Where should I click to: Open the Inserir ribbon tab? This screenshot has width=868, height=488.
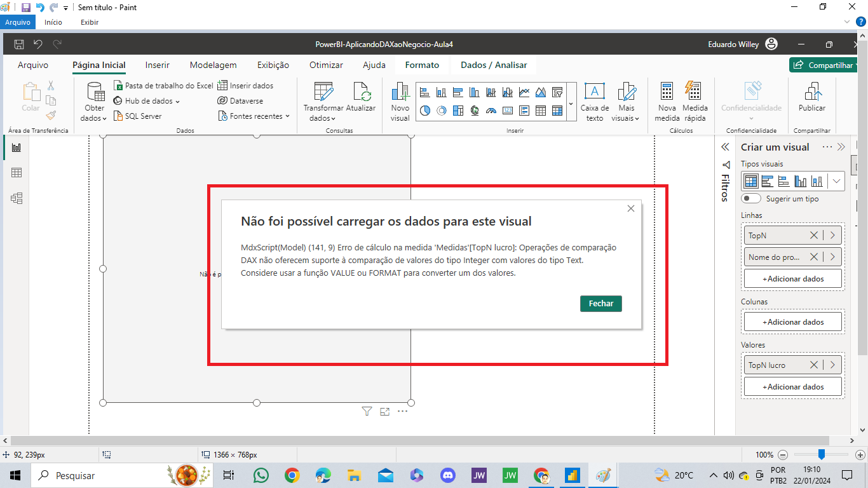[x=158, y=65]
